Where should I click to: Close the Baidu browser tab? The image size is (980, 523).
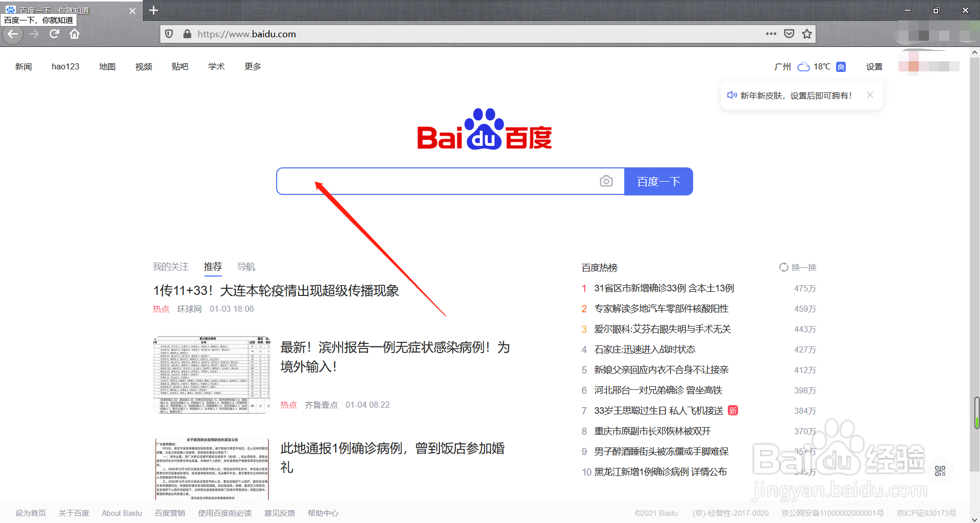click(x=132, y=11)
